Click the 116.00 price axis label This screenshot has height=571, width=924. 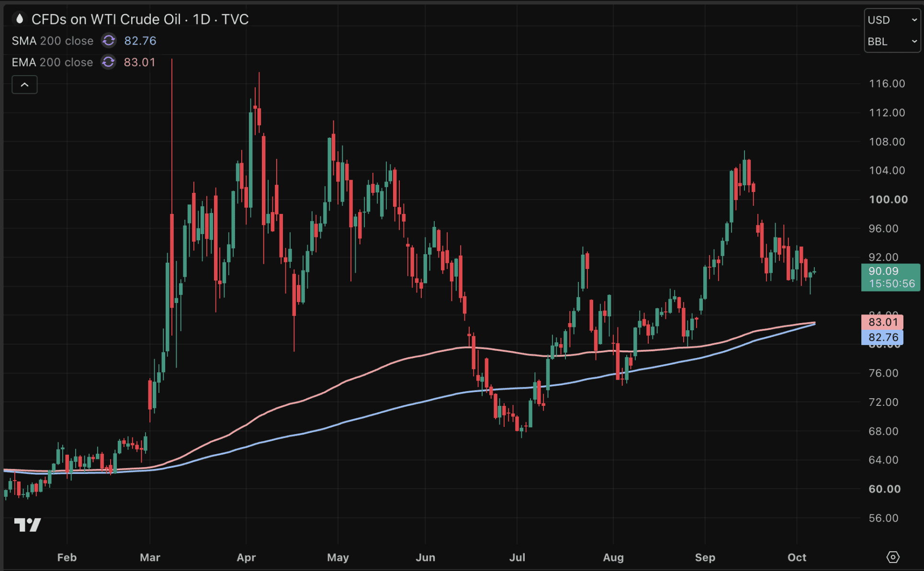coord(887,84)
